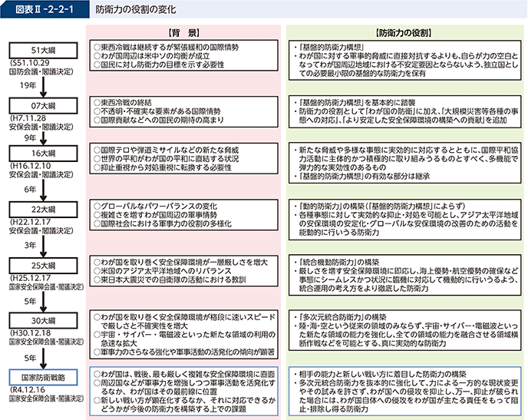Click the 19年 interval label
Viewport: 528px width, 420px height.
coord(28,85)
